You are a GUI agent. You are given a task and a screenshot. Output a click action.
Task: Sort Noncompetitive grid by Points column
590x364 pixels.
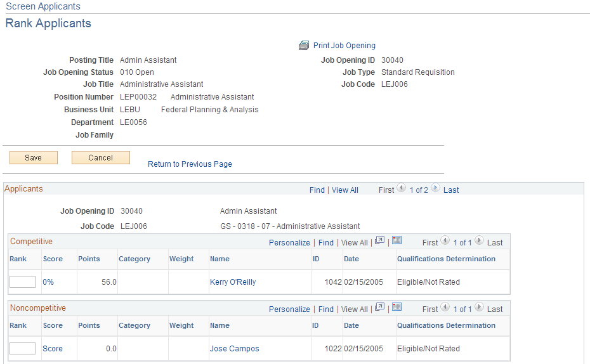point(89,325)
